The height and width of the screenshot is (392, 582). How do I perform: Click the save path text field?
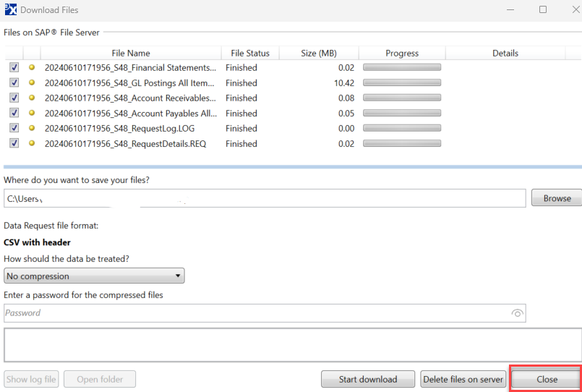[264, 198]
